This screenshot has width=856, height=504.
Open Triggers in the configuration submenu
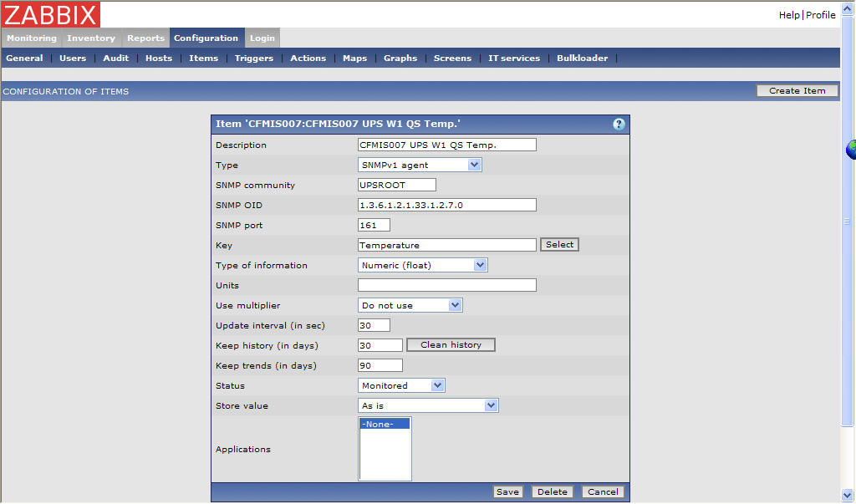253,59
